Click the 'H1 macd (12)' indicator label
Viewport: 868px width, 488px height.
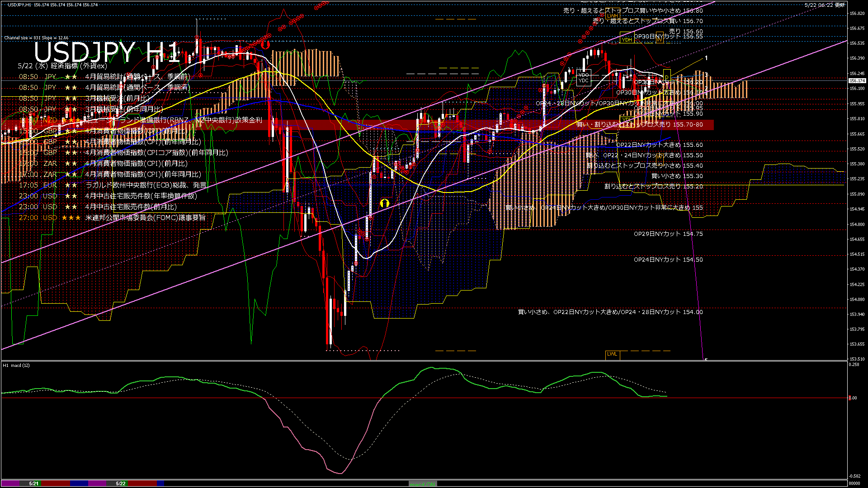16,365
